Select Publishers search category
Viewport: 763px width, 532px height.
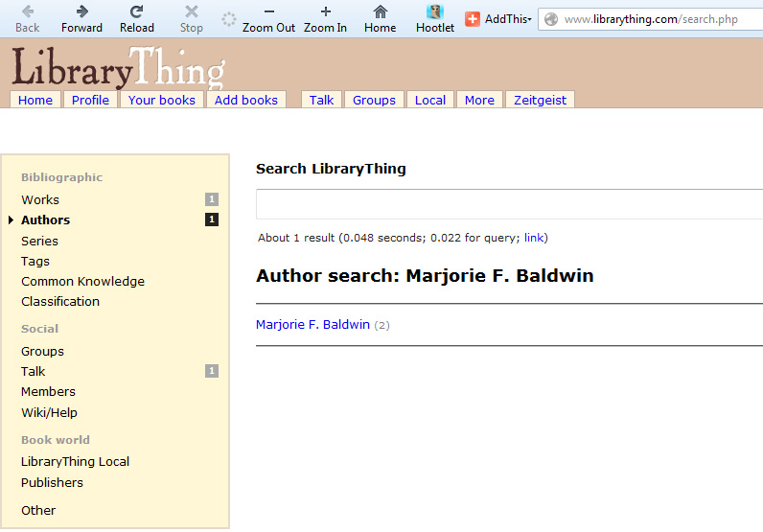(x=52, y=482)
